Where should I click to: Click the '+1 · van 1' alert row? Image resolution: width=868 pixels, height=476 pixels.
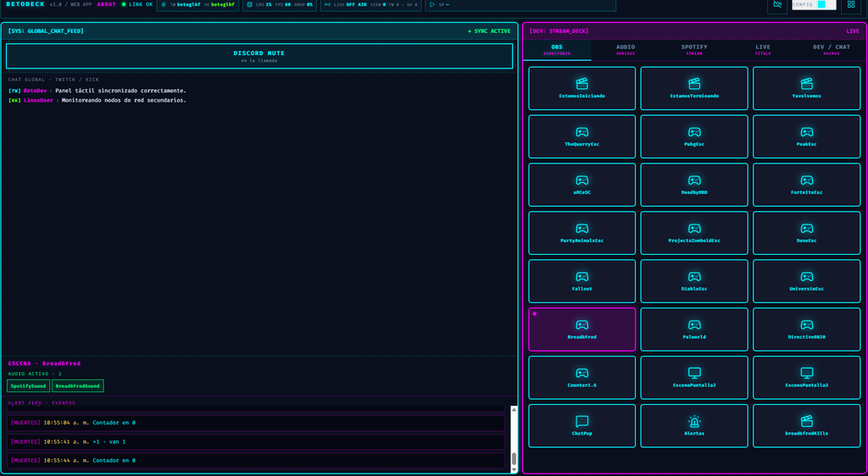pyautogui.click(x=256, y=442)
